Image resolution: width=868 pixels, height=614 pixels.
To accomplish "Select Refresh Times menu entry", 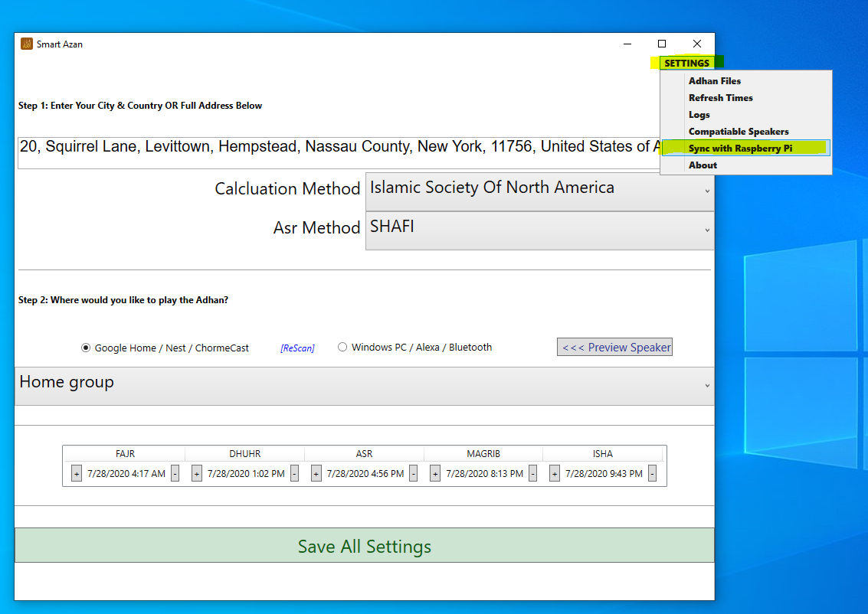I will click(720, 98).
